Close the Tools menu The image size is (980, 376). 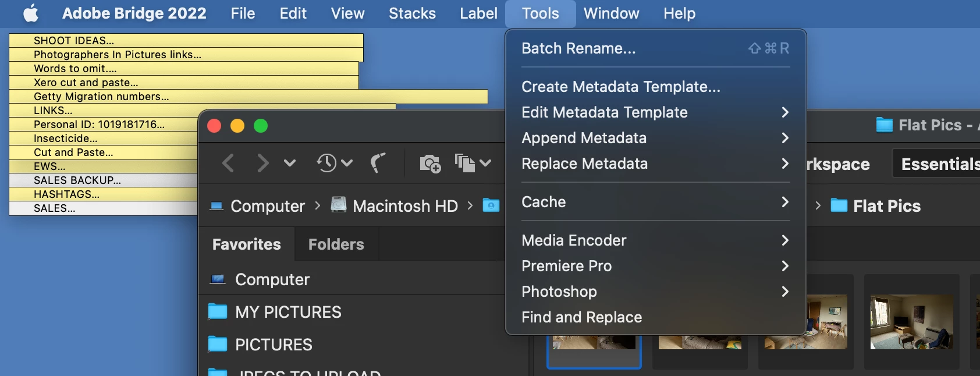click(x=540, y=13)
